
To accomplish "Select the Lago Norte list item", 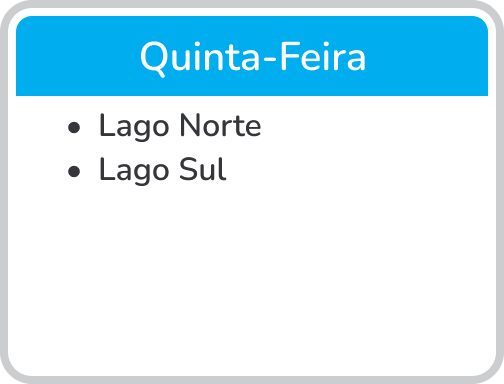I will point(180,126).
